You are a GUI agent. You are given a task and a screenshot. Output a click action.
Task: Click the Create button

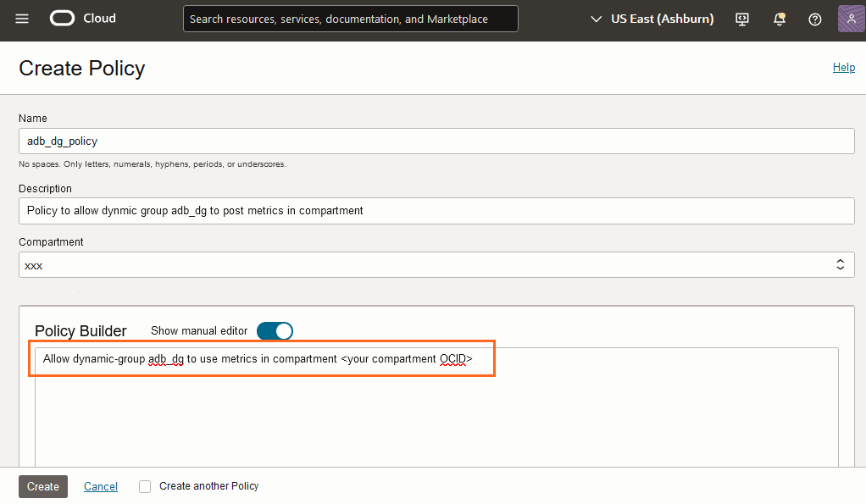coord(42,486)
